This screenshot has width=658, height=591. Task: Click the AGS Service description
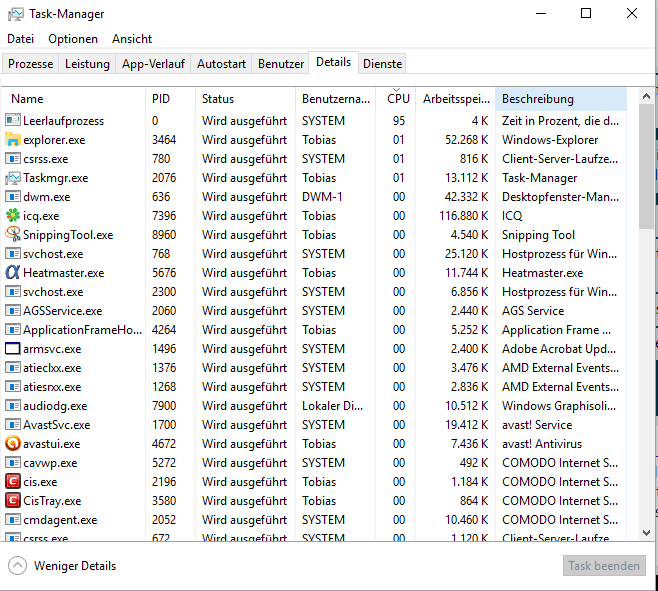click(533, 311)
